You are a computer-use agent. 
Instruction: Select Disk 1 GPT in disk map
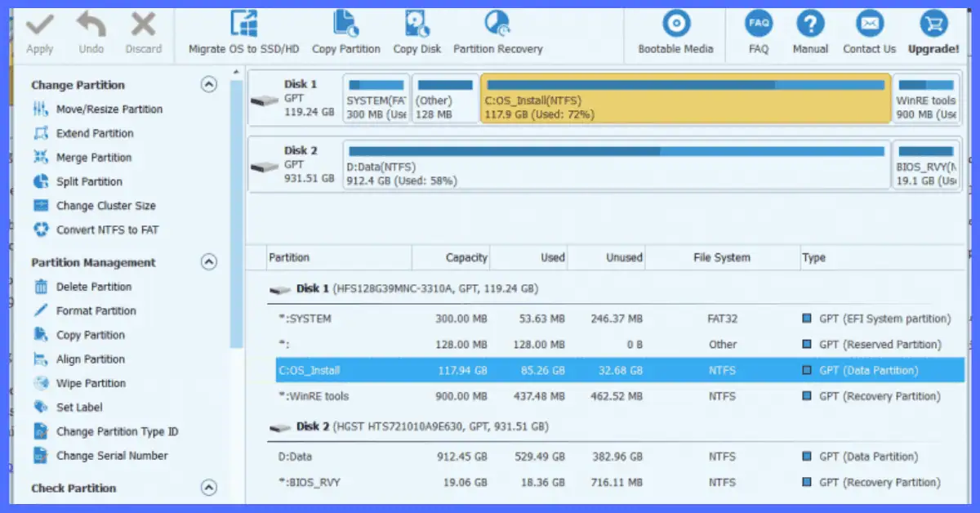(x=294, y=99)
